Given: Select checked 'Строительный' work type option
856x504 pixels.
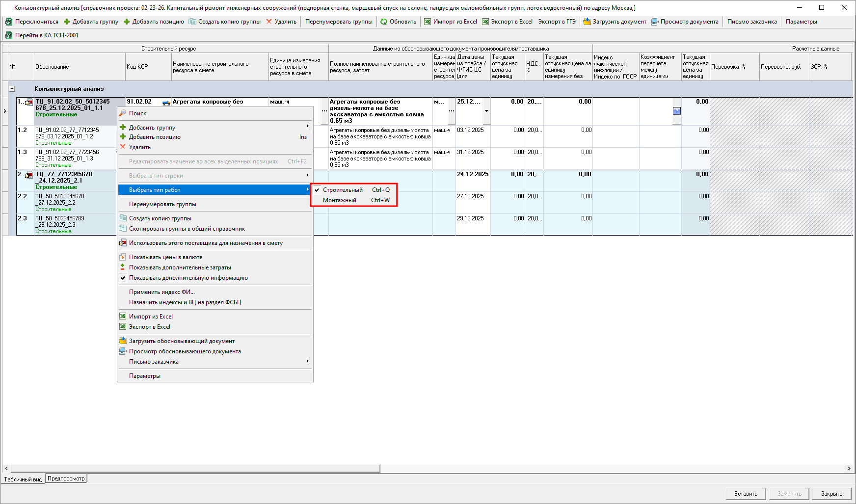Looking at the screenshot, I should (x=343, y=190).
